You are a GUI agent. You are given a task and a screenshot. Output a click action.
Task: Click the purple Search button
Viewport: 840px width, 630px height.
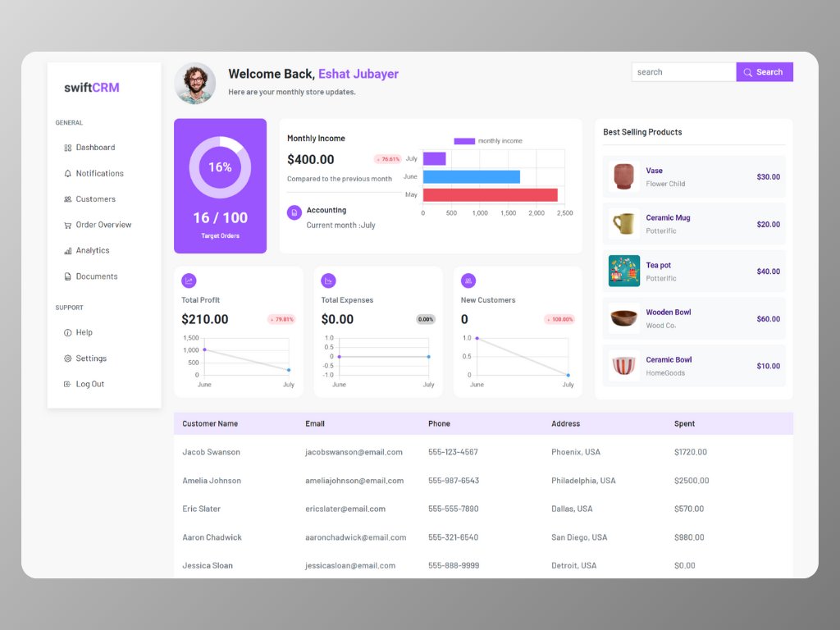pos(765,72)
